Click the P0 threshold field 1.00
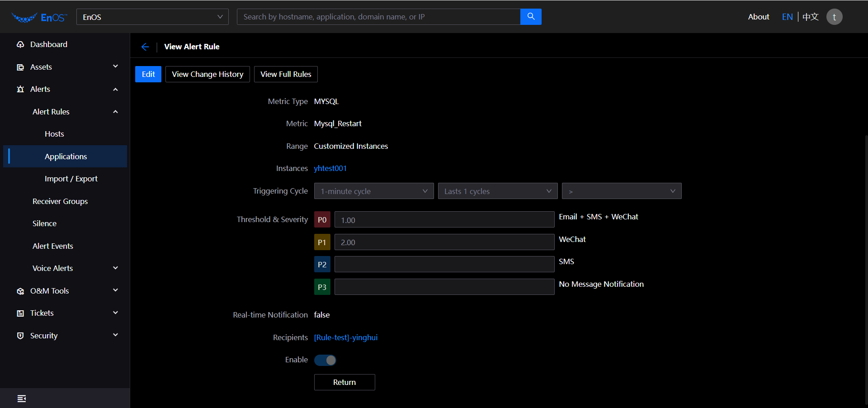Image resolution: width=868 pixels, height=408 pixels. pos(444,220)
